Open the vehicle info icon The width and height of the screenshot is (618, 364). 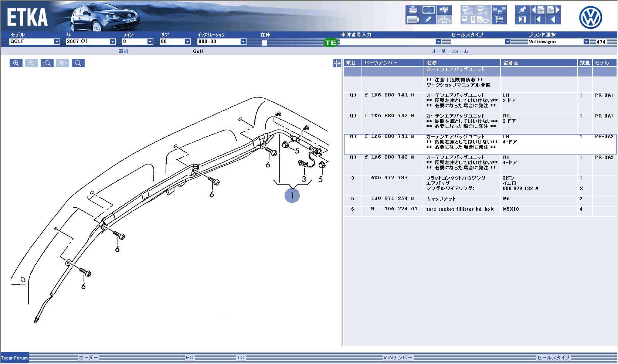pyautogui.click(x=444, y=20)
